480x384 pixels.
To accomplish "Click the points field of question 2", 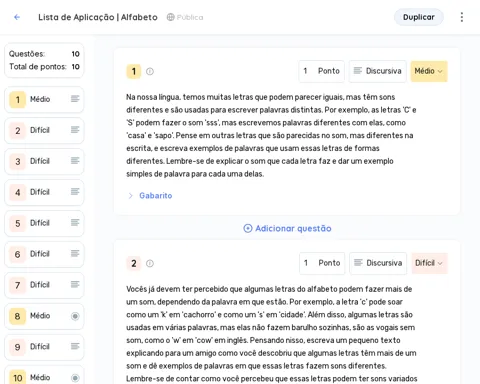I will pos(322,263).
